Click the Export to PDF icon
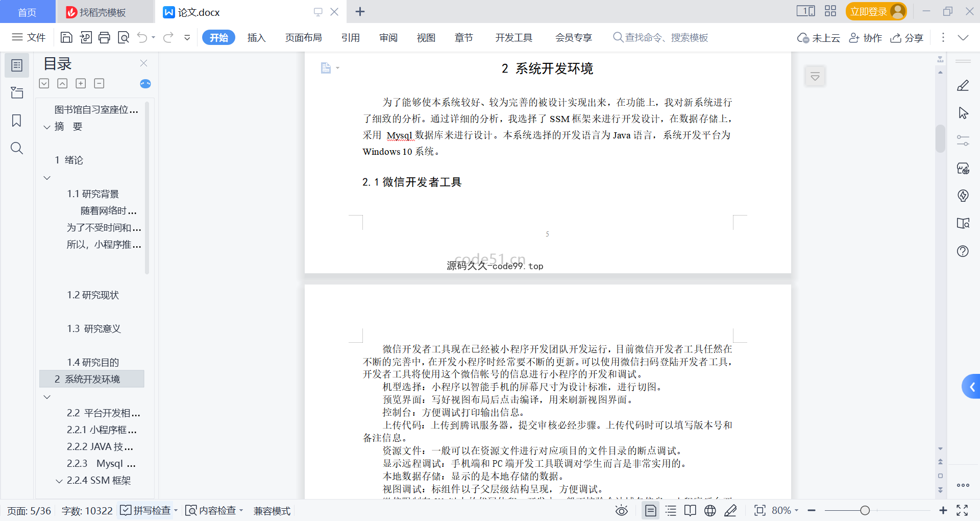Screen dimensions: 980x521 [x=86, y=37]
